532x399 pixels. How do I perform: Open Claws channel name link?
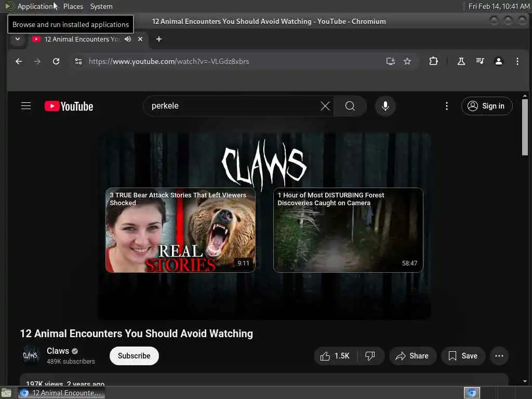point(58,351)
